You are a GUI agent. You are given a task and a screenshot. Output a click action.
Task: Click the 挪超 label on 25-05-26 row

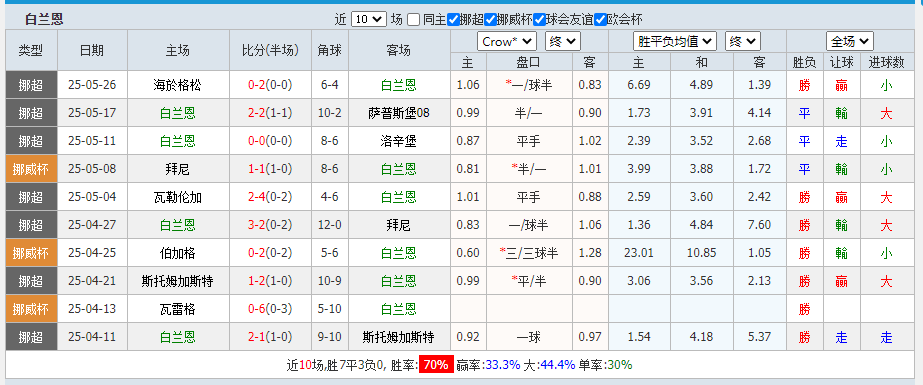coord(31,85)
